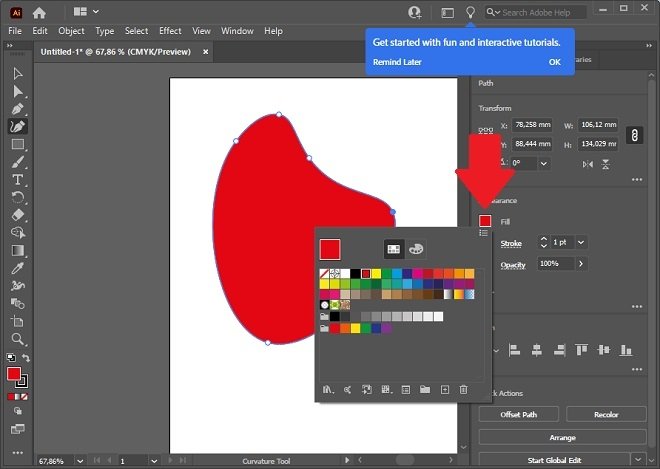Create new swatch plus icon
The height and width of the screenshot is (469, 660).
(445, 390)
